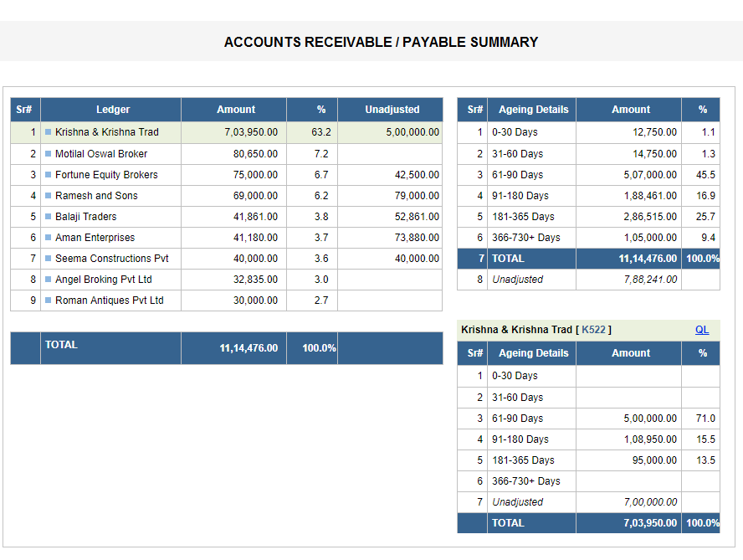Click the blue square beside Balaji Traders
This screenshot has width=743, height=560.
(48, 216)
